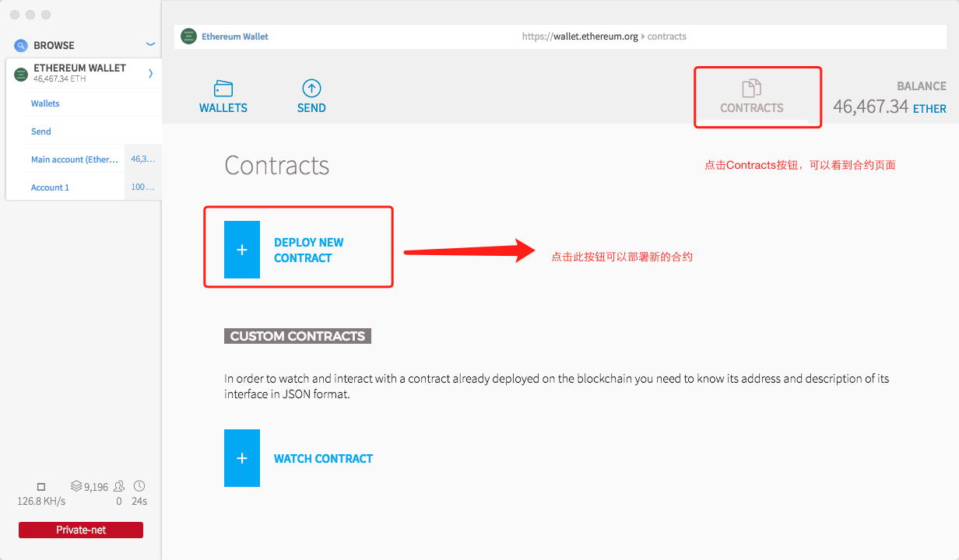Click the 46,467.34 ETH sidebar balance
The image size is (959, 560).
60,79
